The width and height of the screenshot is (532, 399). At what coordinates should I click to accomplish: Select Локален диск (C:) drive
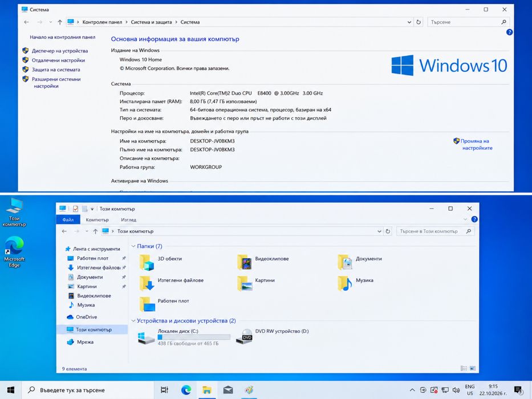click(184, 337)
